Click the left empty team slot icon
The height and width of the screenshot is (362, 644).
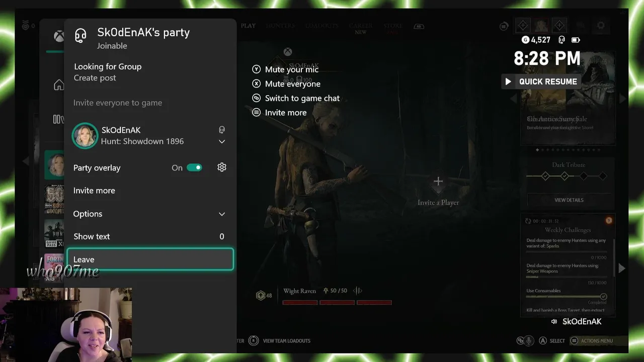(523, 26)
